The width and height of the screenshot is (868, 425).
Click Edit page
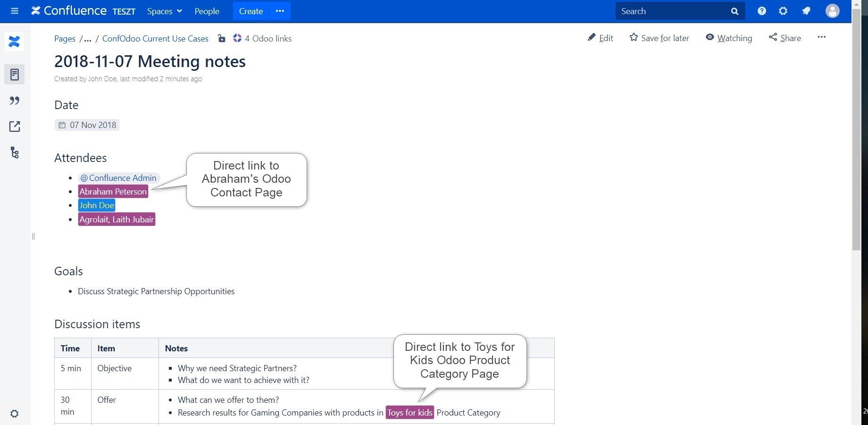click(601, 38)
